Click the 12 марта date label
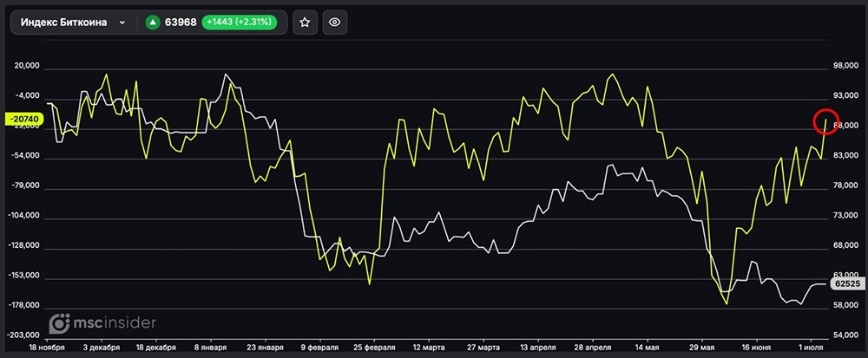Image resolution: width=868 pixels, height=358 pixels. coord(429,348)
